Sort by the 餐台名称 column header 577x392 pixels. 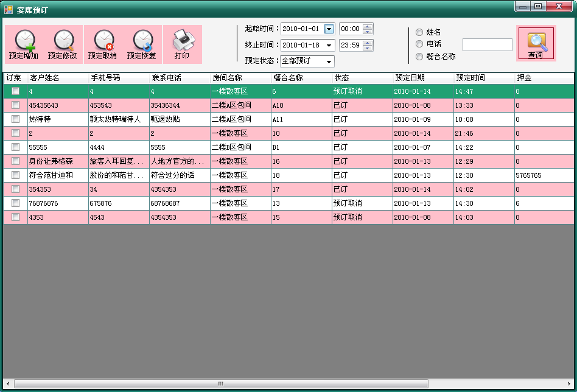pyautogui.click(x=301, y=78)
